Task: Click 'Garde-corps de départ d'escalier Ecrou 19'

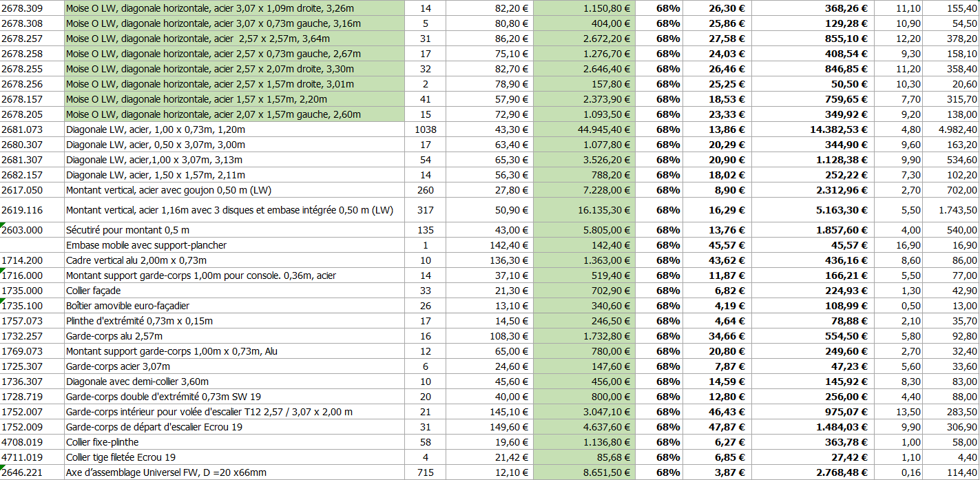Action: (234, 427)
